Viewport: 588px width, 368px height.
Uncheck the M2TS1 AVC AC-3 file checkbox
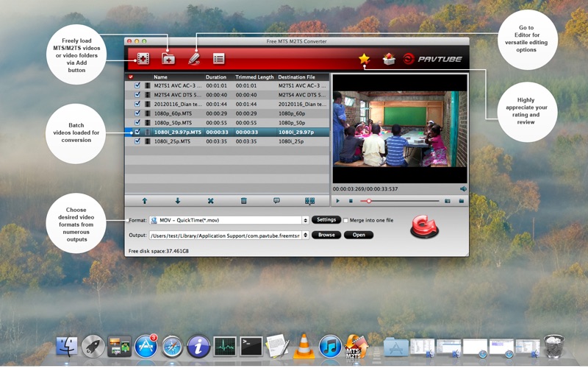[x=137, y=85]
